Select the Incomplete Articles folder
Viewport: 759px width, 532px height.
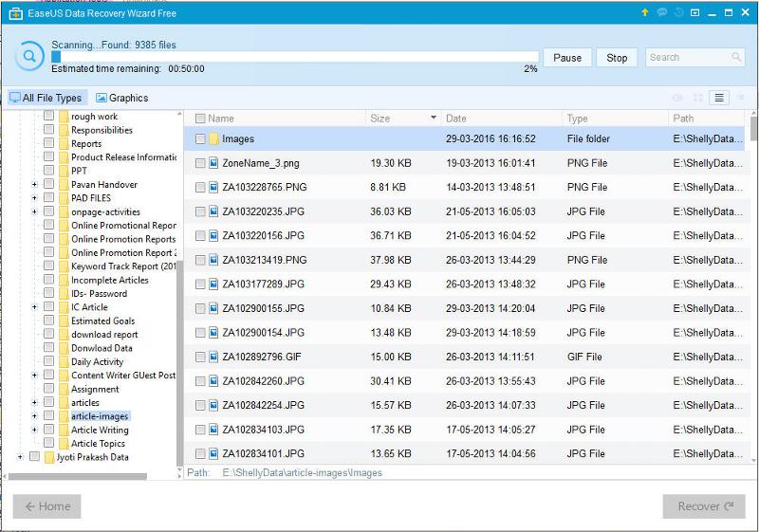(110, 280)
